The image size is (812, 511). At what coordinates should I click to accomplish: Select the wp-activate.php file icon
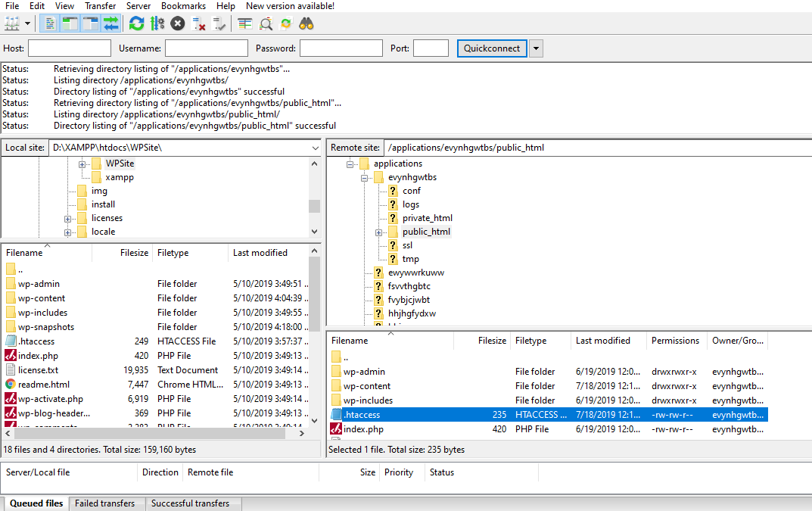[11, 398]
